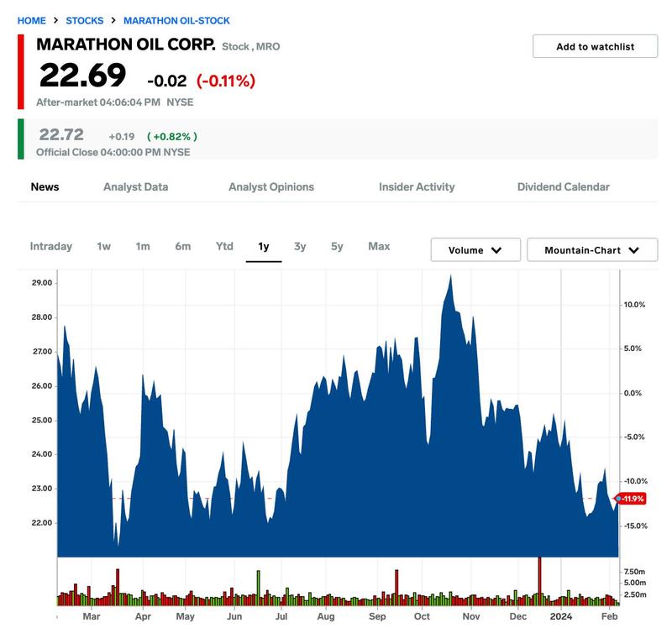672x628 pixels.
Task: Switch chart range to 6m
Action: pos(183,246)
